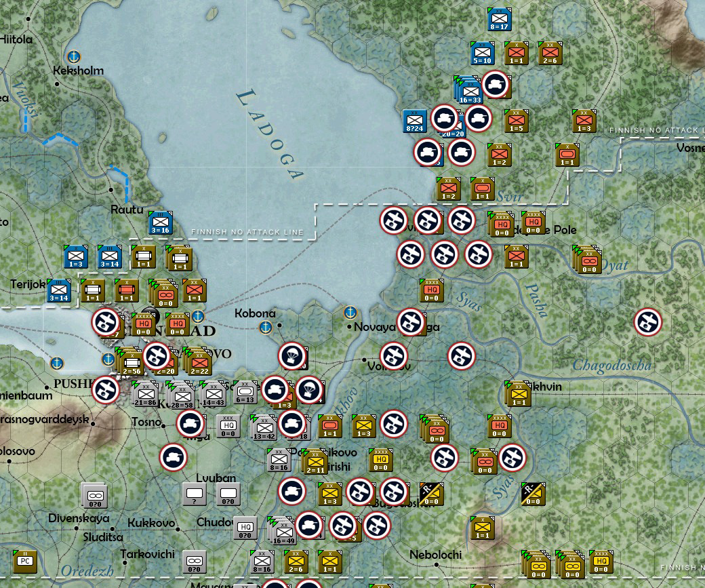Select the yellow XXXX HQ near Kirishi
The width and height of the screenshot is (705, 588).
point(380,460)
